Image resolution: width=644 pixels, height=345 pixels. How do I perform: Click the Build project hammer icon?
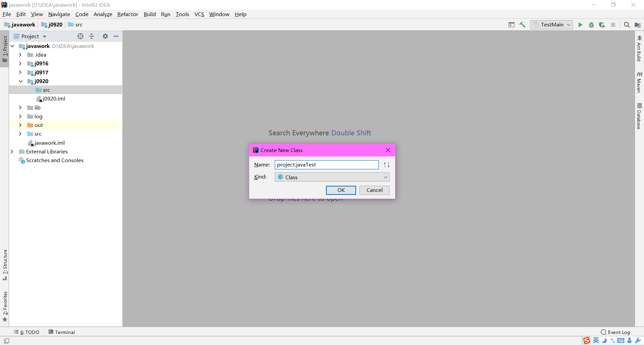(523, 25)
